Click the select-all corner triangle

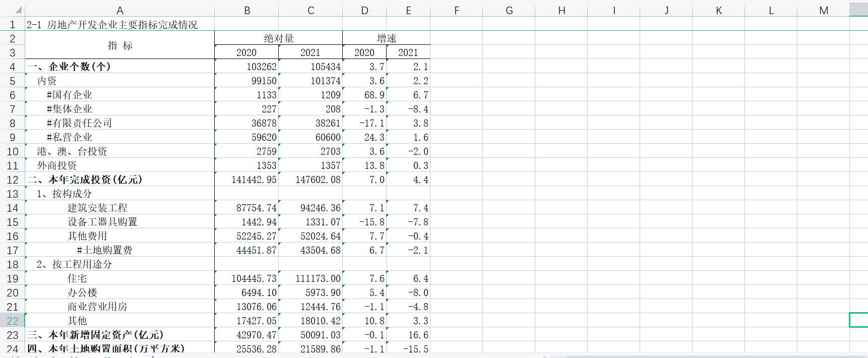pyautogui.click(x=18, y=10)
